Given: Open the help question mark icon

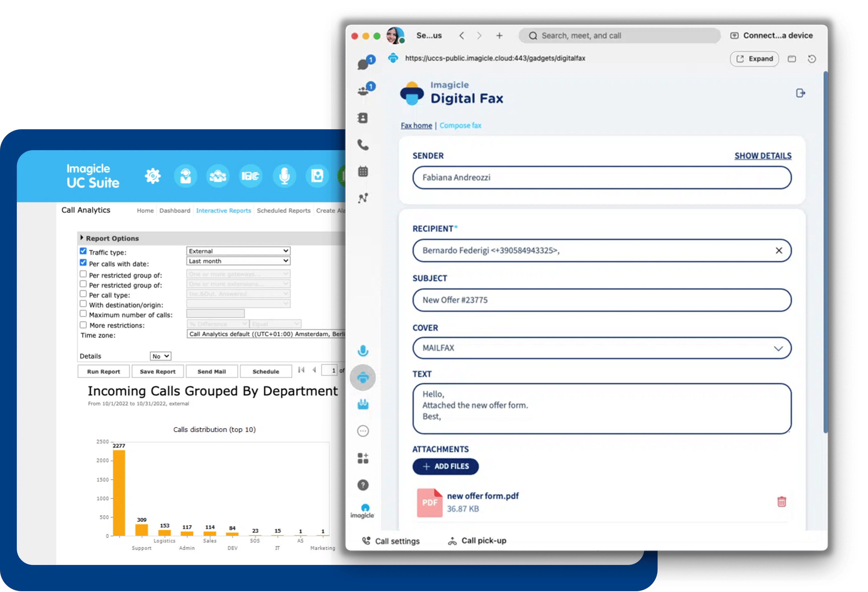Looking at the screenshot, I should [363, 485].
